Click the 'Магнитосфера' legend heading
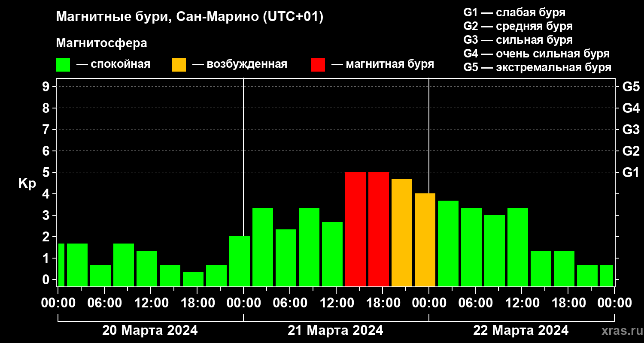The image size is (644, 343). point(101,43)
